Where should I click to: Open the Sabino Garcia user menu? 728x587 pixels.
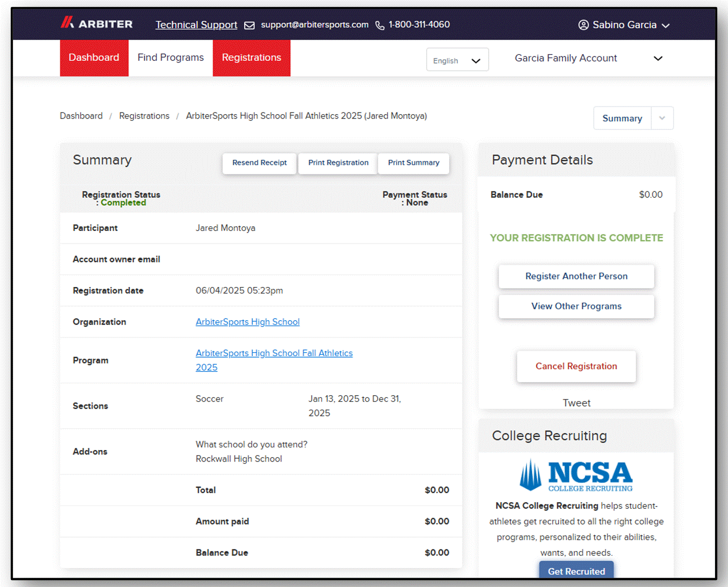click(x=624, y=25)
